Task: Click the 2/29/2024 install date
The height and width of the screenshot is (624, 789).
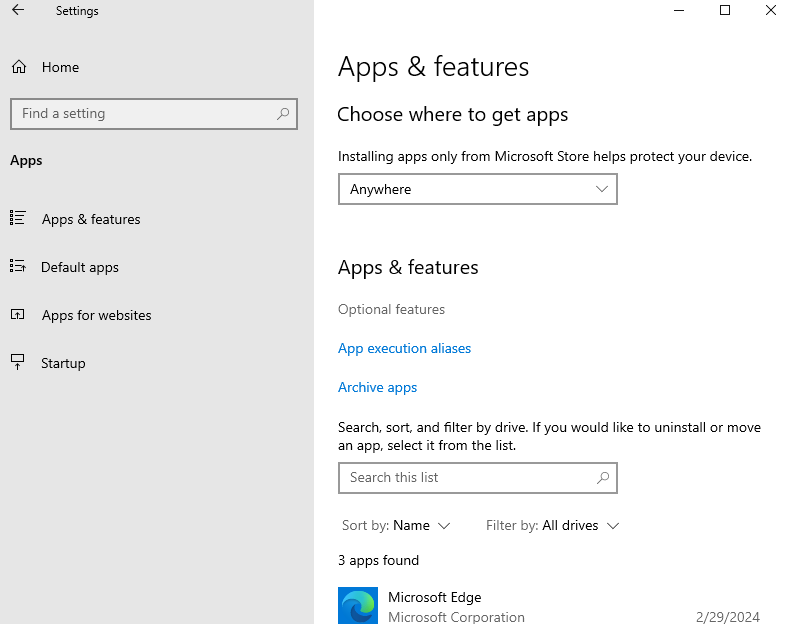Action: pos(728,616)
